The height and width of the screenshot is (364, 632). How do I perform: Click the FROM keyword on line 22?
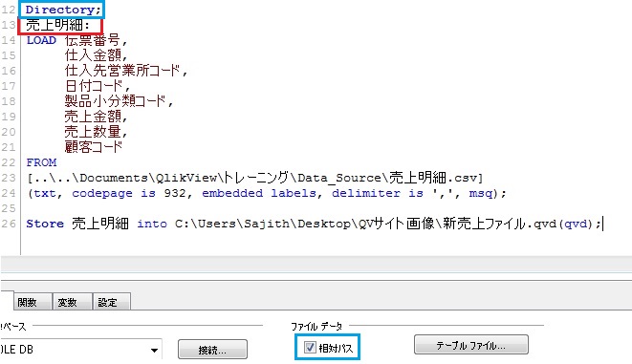tap(41, 162)
